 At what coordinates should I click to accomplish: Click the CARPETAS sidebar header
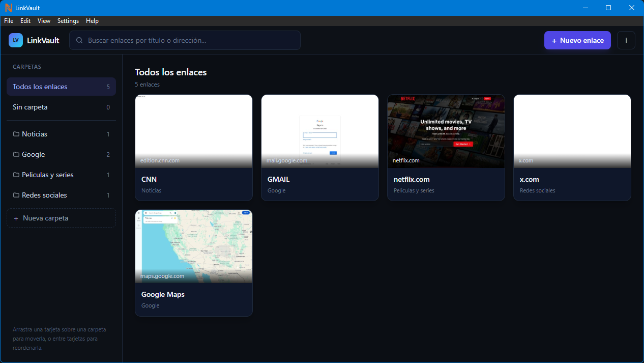[27, 67]
